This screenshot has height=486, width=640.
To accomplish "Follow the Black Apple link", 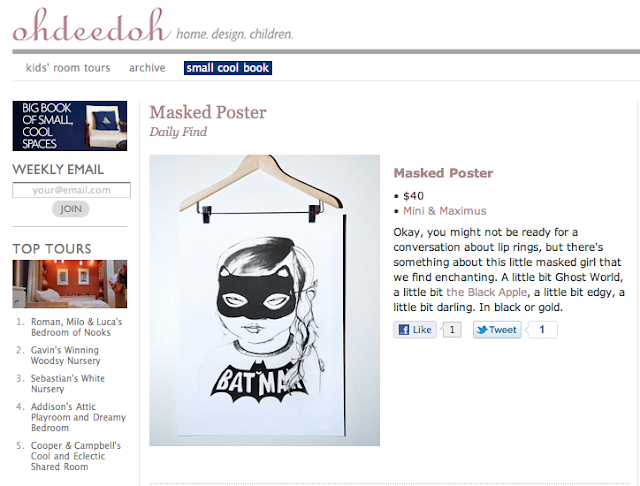I will coord(487,292).
